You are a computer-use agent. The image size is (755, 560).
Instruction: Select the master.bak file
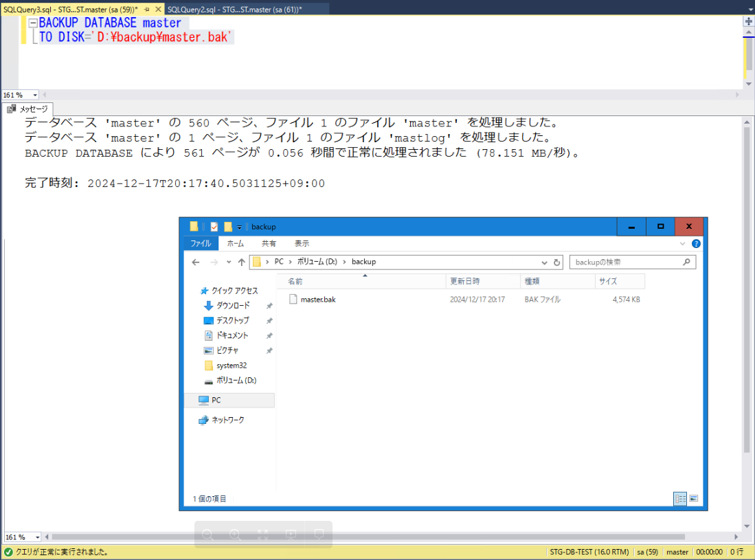(x=318, y=300)
